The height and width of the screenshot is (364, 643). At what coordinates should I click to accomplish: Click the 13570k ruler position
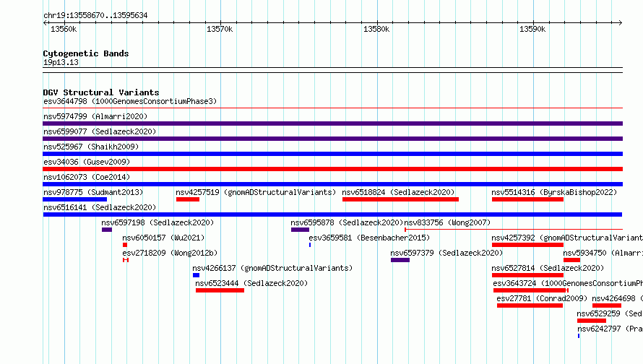pyautogui.click(x=220, y=29)
